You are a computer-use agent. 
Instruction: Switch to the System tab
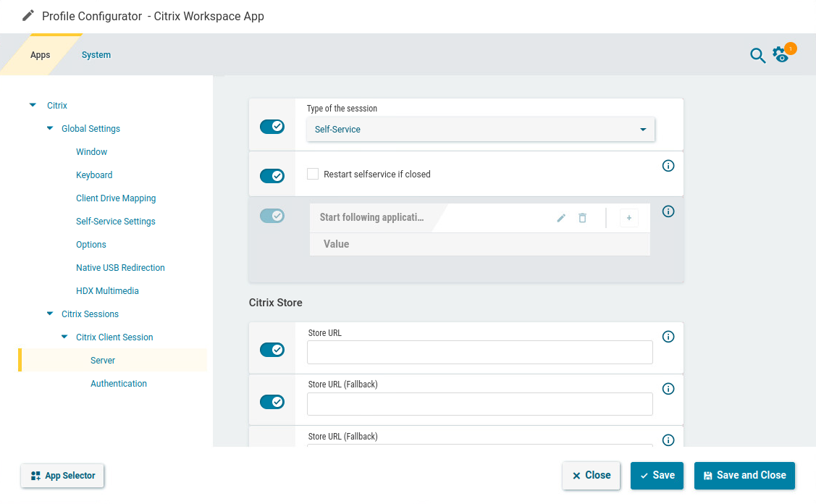coord(96,54)
